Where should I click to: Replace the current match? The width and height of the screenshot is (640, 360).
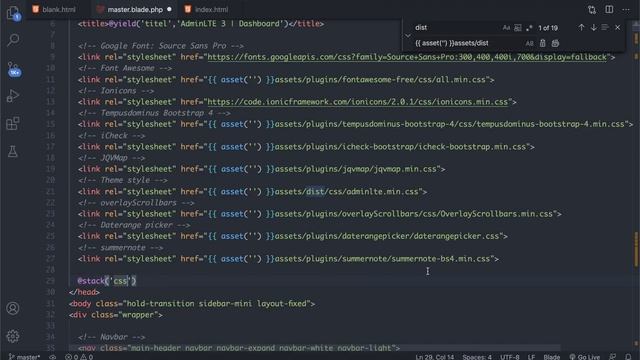click(542, 43)
